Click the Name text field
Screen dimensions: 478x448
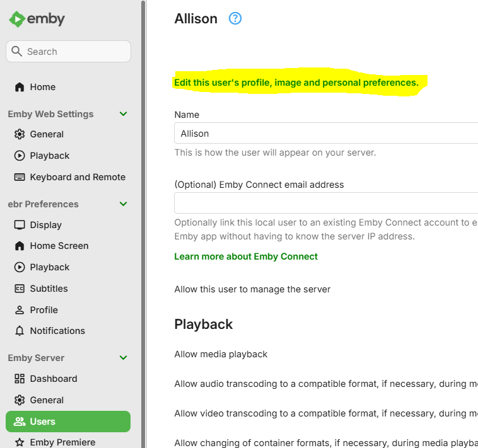[325, 134]
